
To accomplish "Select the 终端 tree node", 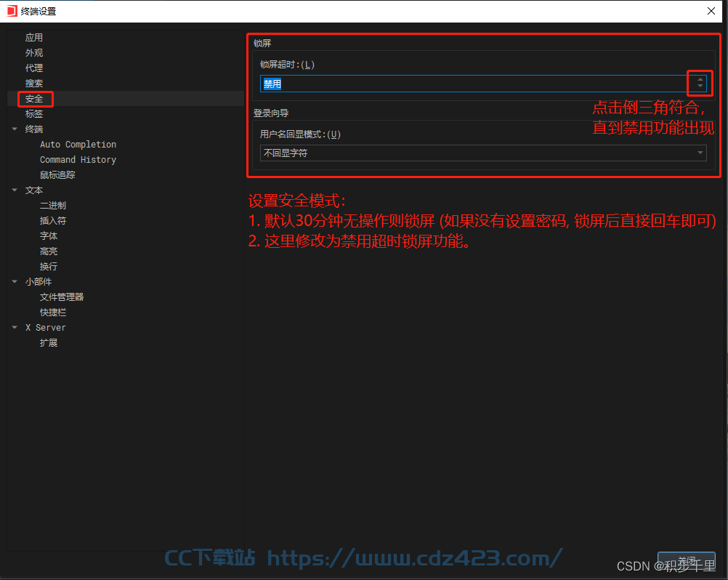I will (x=34, y=129).
